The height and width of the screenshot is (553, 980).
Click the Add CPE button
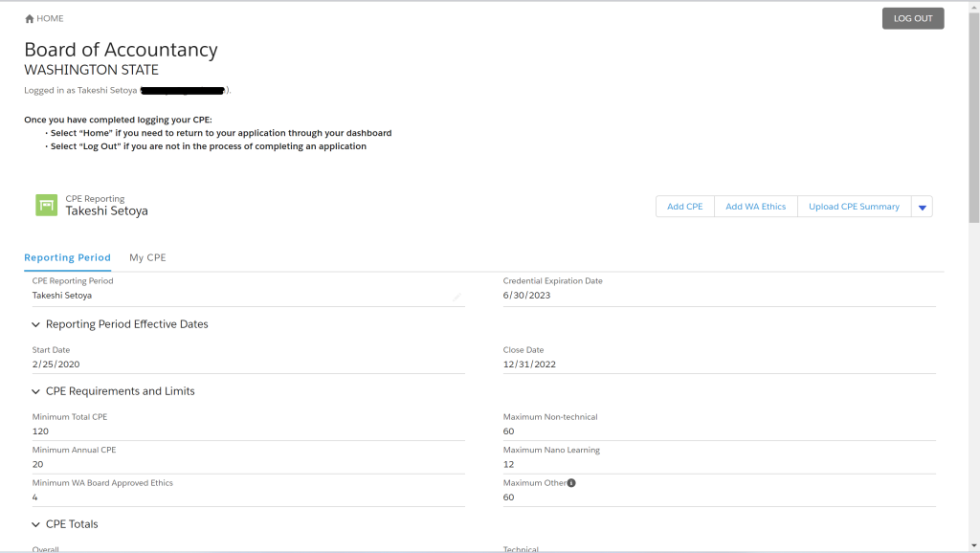(x=685, y=207)
